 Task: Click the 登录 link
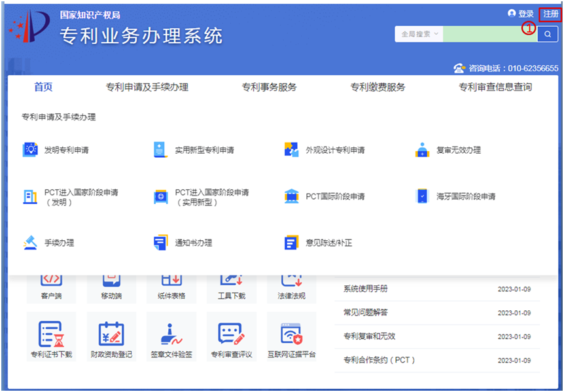pos(525,14)
